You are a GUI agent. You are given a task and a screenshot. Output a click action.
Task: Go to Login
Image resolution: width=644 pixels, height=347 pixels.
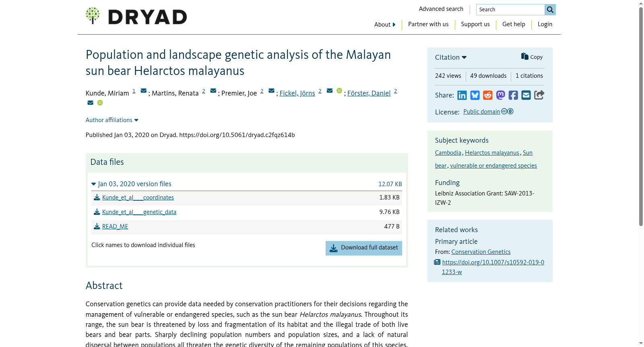(x=545, y=24)
